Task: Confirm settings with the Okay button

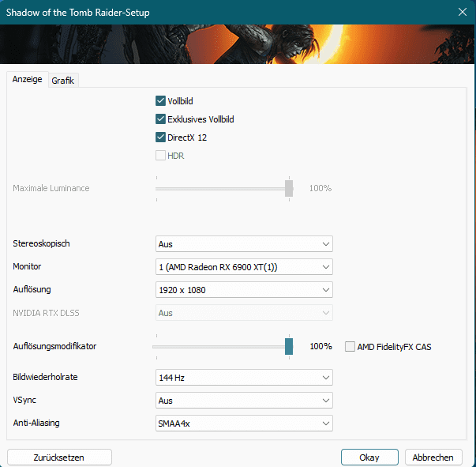Action: coord(369,458)
